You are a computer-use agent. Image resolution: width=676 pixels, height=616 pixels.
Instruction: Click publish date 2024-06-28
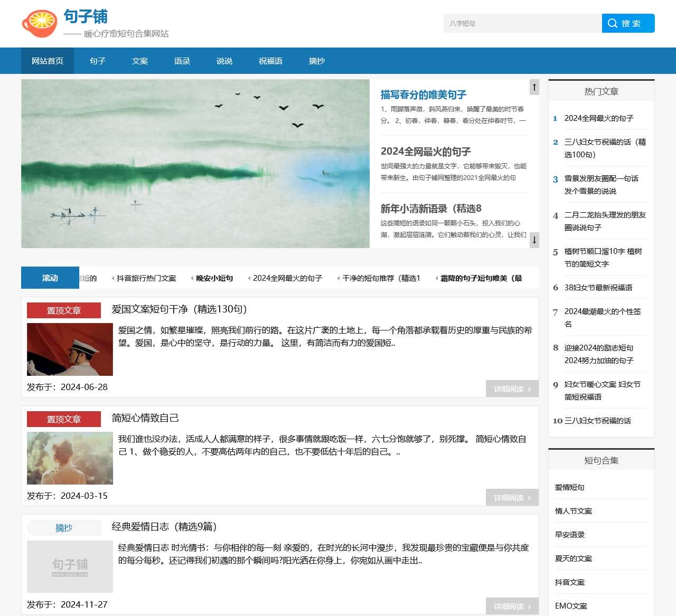(x=84, y=387)
